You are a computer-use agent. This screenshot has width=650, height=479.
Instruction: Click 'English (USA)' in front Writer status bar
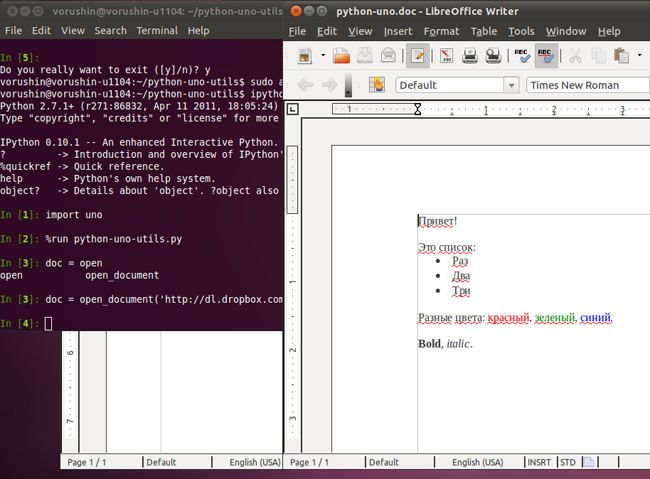pos(478,462)
